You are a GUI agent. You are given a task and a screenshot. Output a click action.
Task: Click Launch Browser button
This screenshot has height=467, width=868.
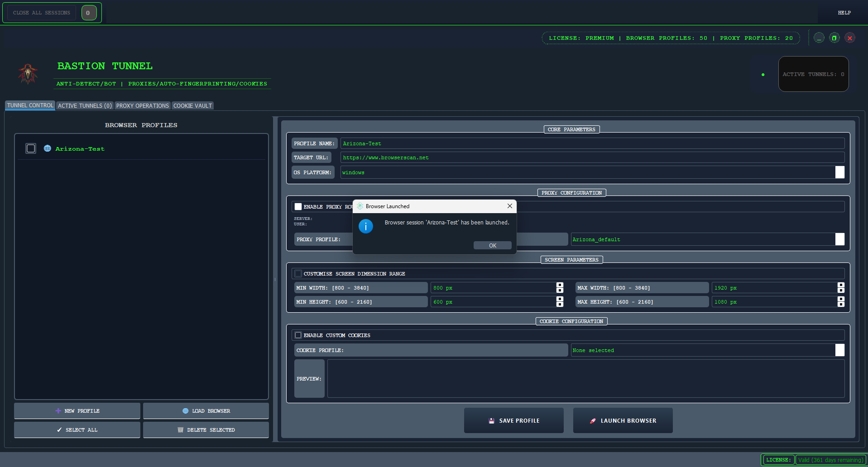tap(623, 420)
